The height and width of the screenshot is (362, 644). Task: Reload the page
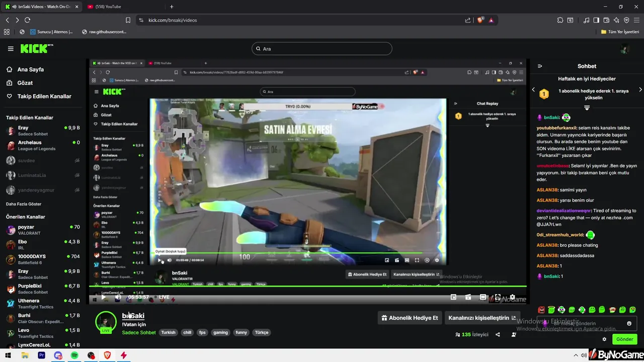tap(27, 20)
